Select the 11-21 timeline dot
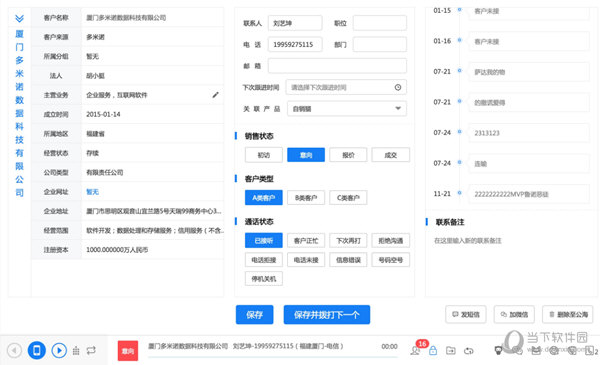The image size is (600, 365). [x=460, y=193]
